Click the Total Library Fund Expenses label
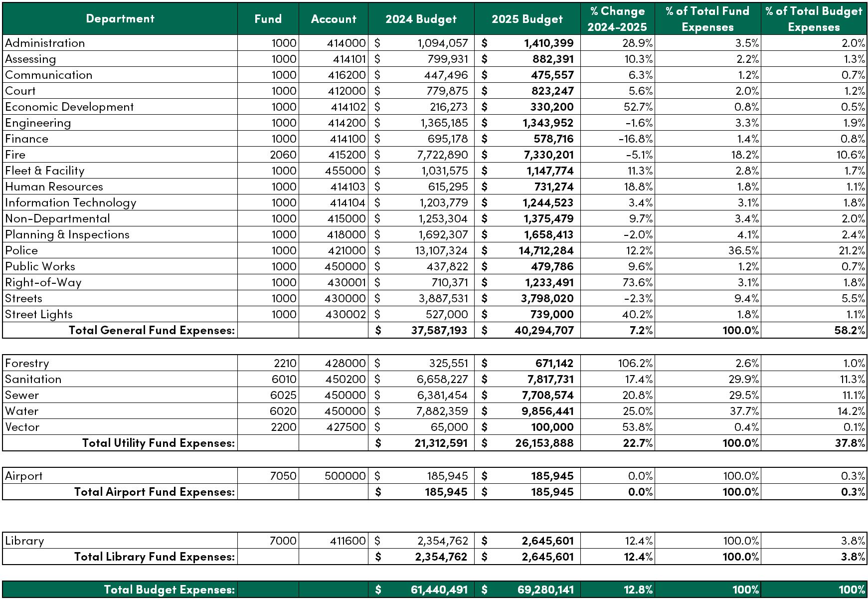This screenshot has height=599, width=868. click(x=155, y=557)
